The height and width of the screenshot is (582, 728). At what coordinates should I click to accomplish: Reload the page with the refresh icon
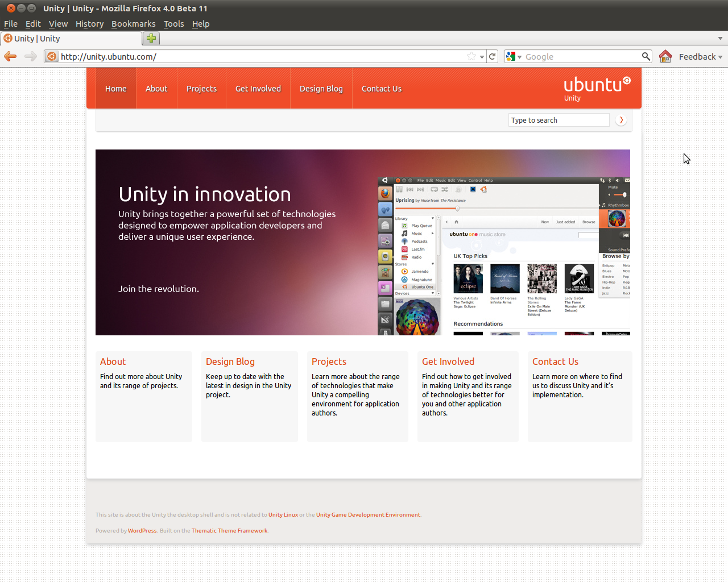click(x=493, y=56)
